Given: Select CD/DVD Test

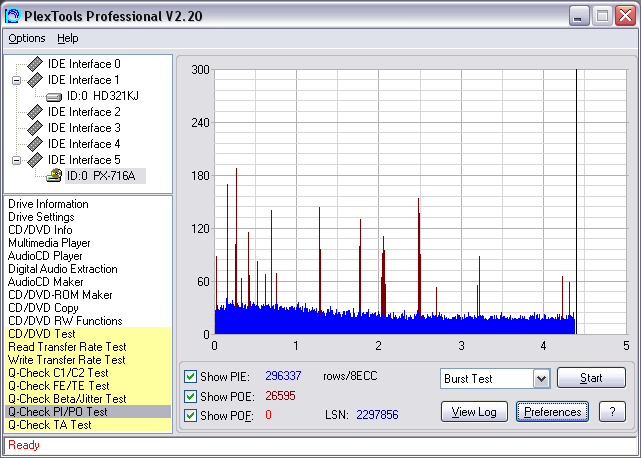Looking at the screenshot, I should tap(88, 334).
